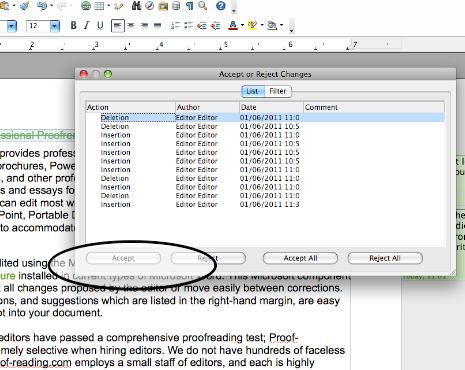Click the Numbering list icon

tap(175, 25)
